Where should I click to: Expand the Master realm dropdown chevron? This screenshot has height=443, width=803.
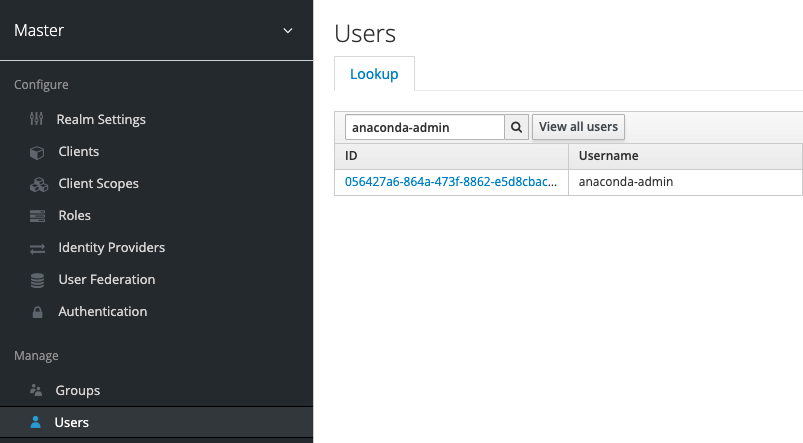pos(288,31)
